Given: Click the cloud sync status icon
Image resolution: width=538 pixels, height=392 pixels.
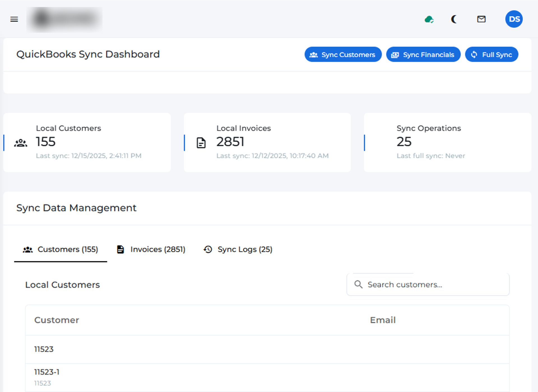Looking at the screenshot, I should (429, 19).
